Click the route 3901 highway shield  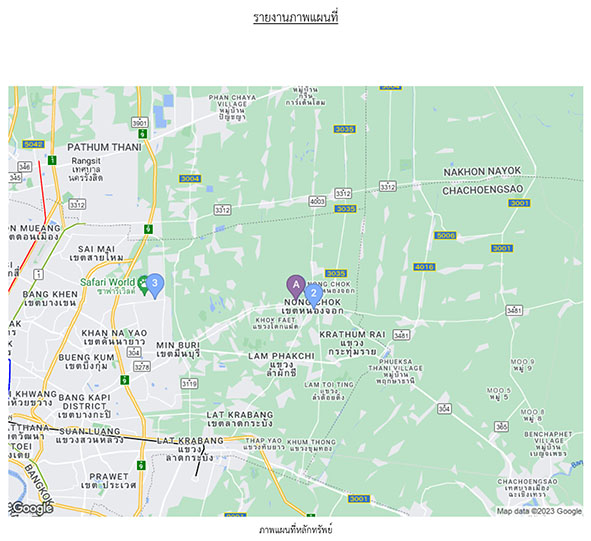coord(139,123)
